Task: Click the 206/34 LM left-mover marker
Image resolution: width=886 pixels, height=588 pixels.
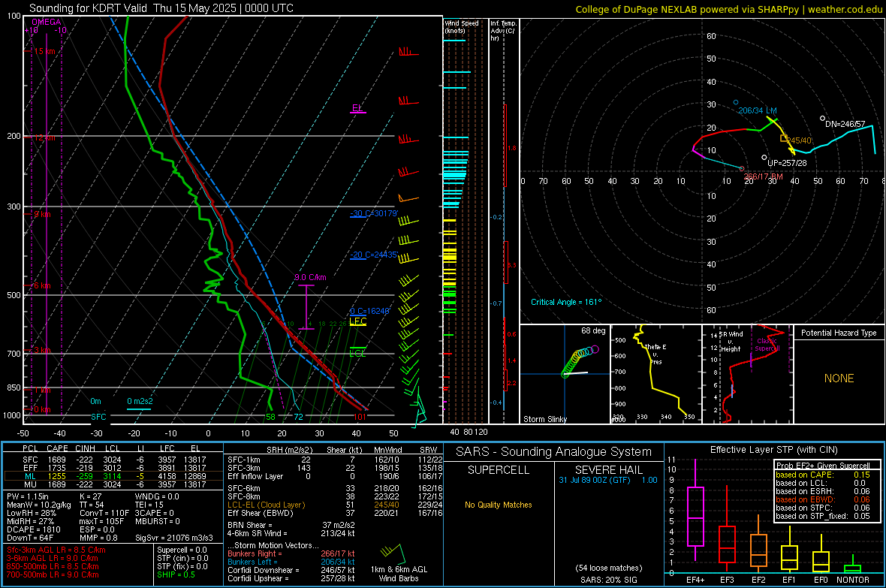Action: click(736, 102)
